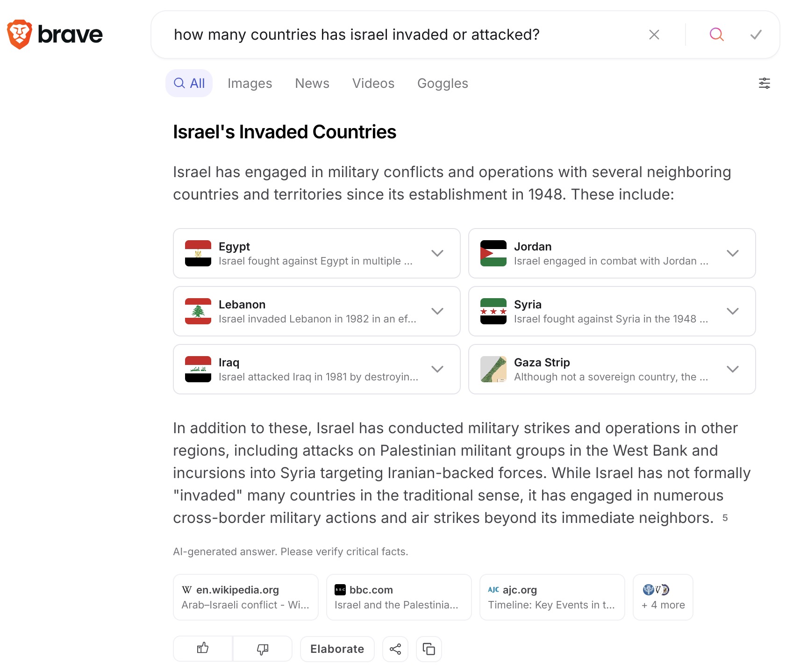Click the Elaborate button
The width and height of the screenshot is (786, 672).
pyautogui.click(x=337, y=649)
